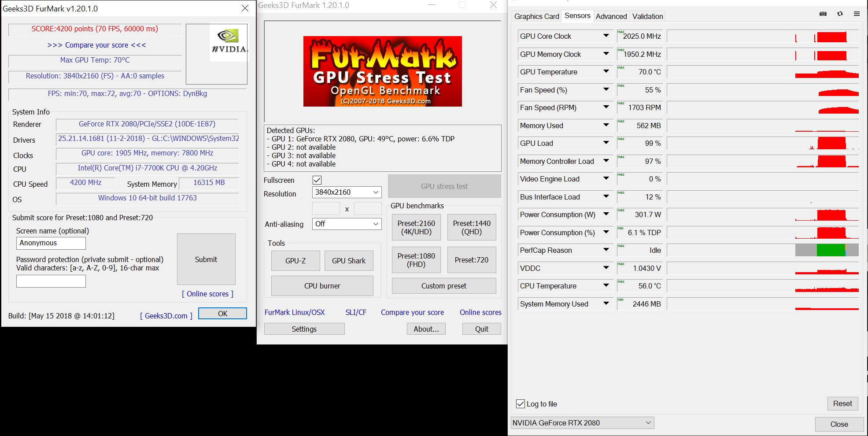This screenshot has width=868, height=436.
Task: Click Compare your score in FurMark main window
Action: coord(412,312)
